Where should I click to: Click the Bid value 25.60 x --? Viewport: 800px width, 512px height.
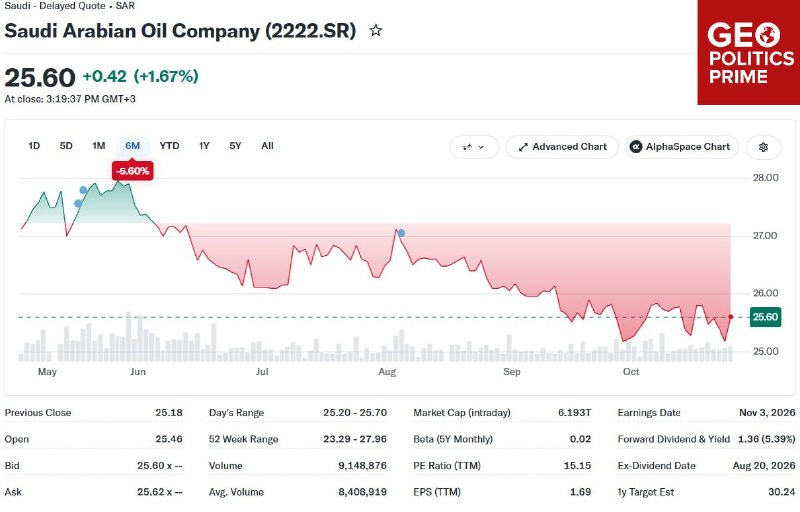[x=160, y=466]
